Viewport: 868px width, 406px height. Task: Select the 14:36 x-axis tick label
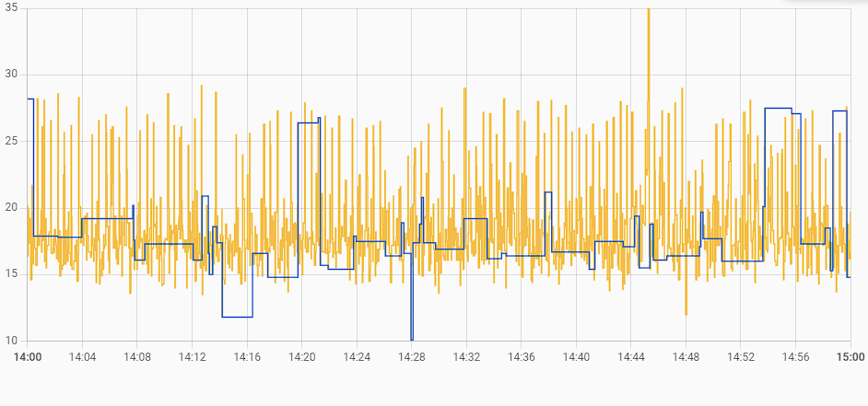522,357
